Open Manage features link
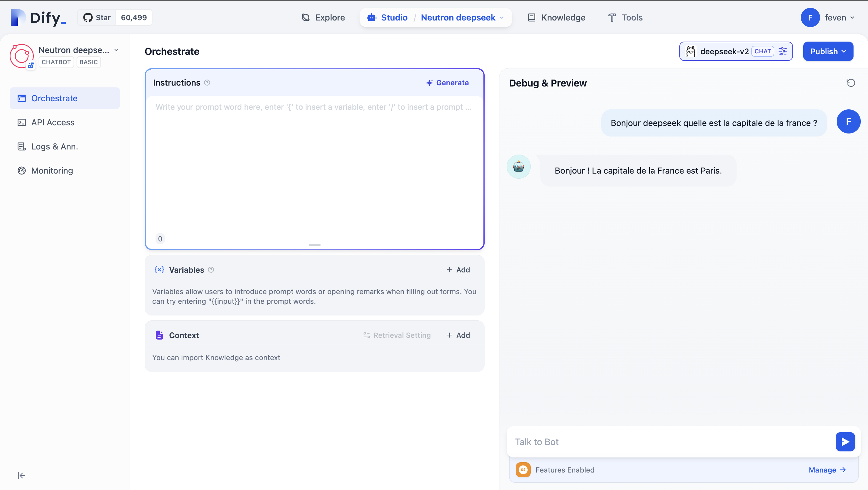 point(827,470)
